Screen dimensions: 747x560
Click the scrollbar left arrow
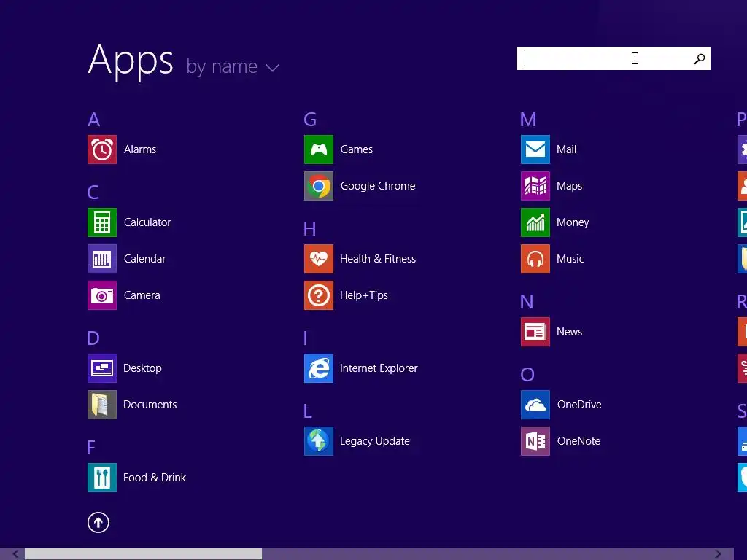16,554
